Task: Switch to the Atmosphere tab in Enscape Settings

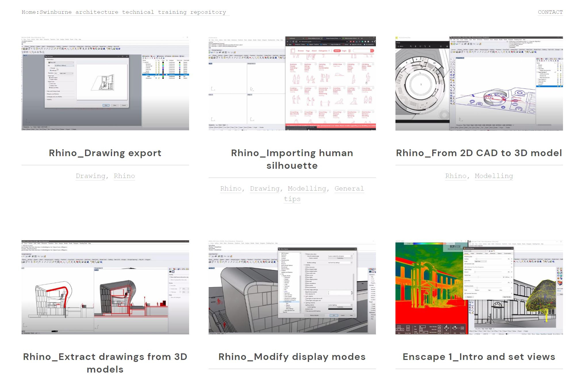Action: (479, 253)
